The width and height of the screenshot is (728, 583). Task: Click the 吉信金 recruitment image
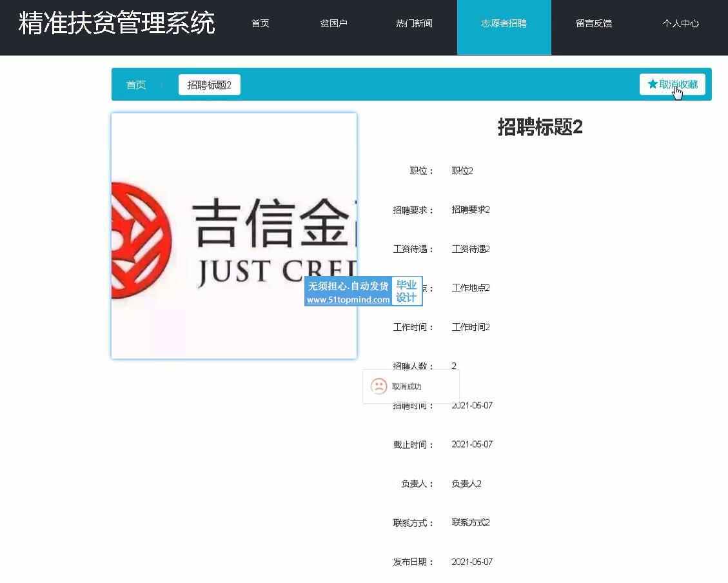click(234, 236)
